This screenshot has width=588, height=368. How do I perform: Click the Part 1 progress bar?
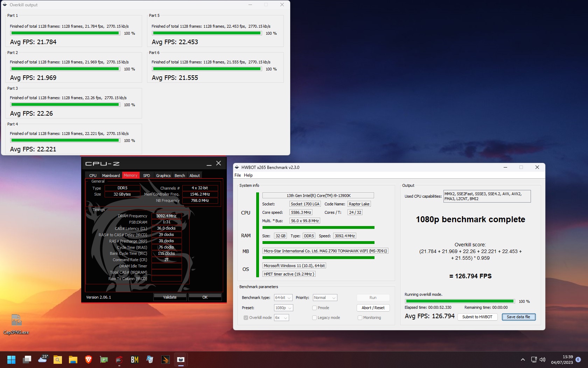coord(65,33)
